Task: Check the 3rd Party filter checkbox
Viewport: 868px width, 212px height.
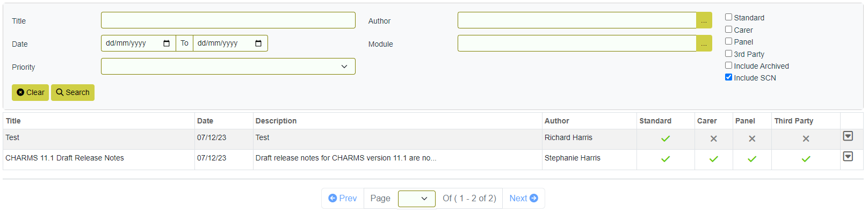Action: pyautogui.click(x=728, y=54)
